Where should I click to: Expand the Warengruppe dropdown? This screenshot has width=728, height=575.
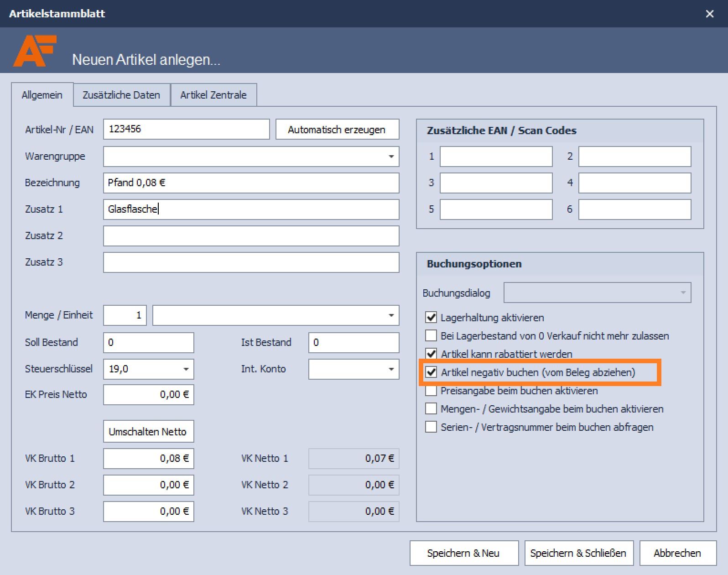[391, 157]
